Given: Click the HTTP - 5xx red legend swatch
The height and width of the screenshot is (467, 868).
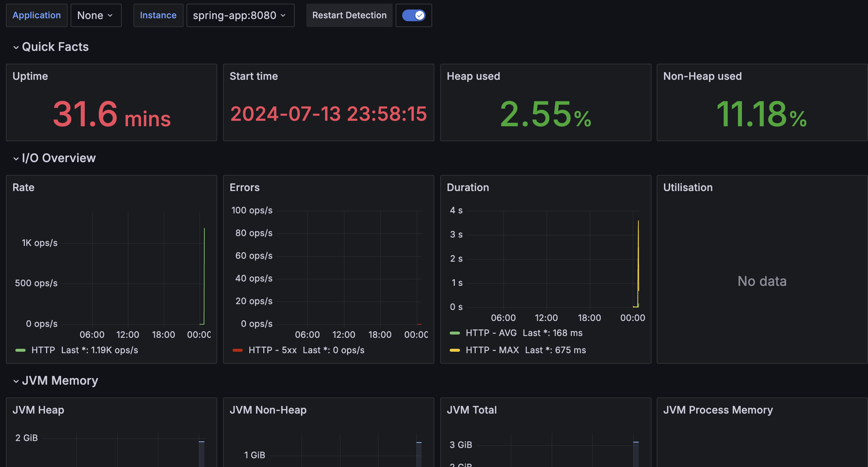Looking at the screenshot, I should coord(238,350).
